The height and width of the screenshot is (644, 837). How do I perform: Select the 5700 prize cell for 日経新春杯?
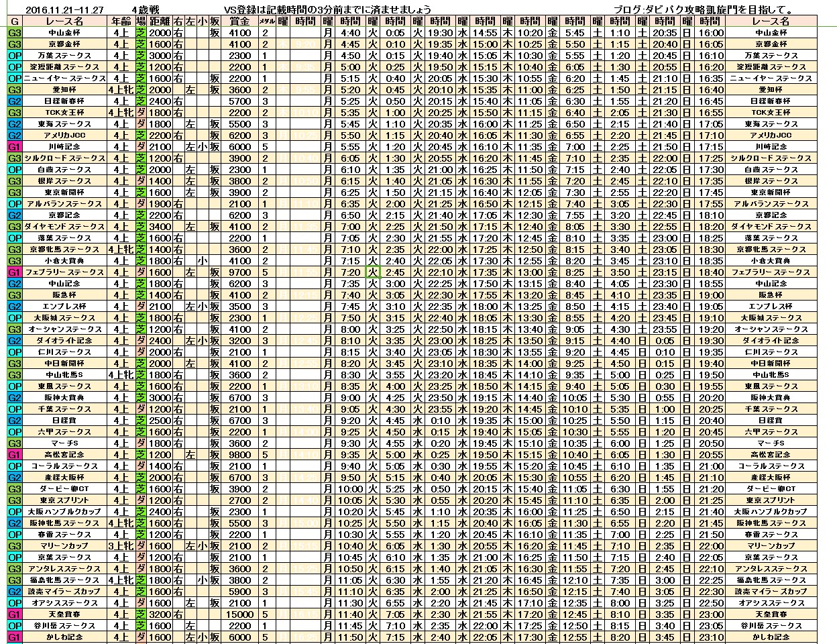point(239,101)
